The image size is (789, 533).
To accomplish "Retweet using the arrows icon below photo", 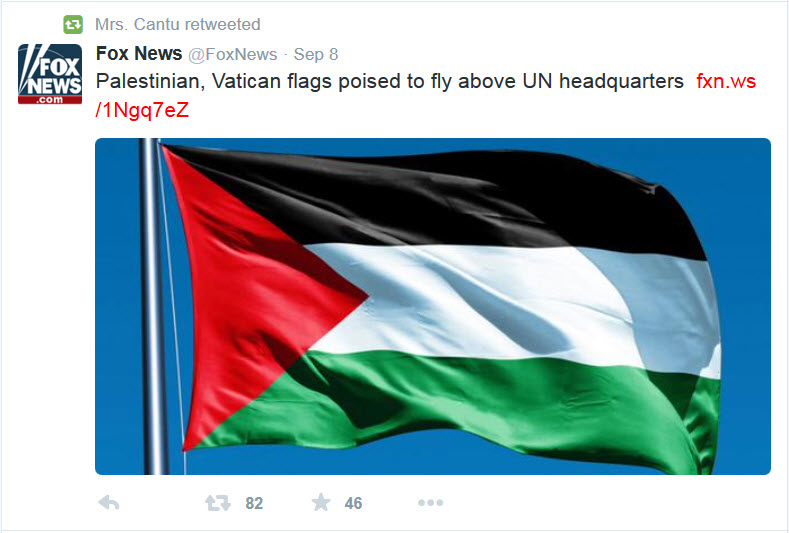I will pos(217,502).
